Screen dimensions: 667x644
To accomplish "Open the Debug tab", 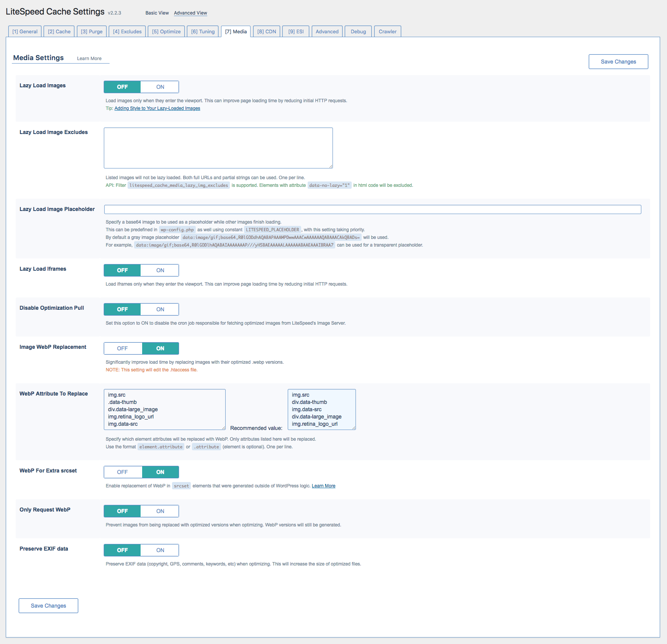I will pos(358,31).
